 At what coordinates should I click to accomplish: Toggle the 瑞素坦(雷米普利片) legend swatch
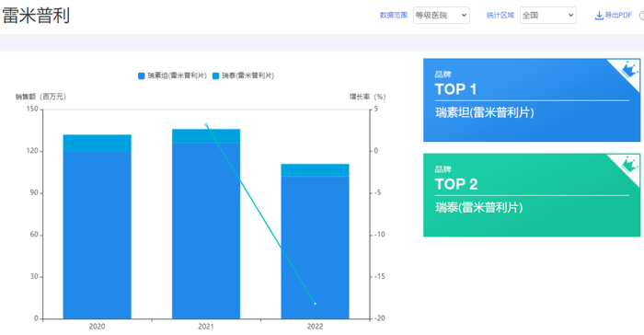[142, 75]
